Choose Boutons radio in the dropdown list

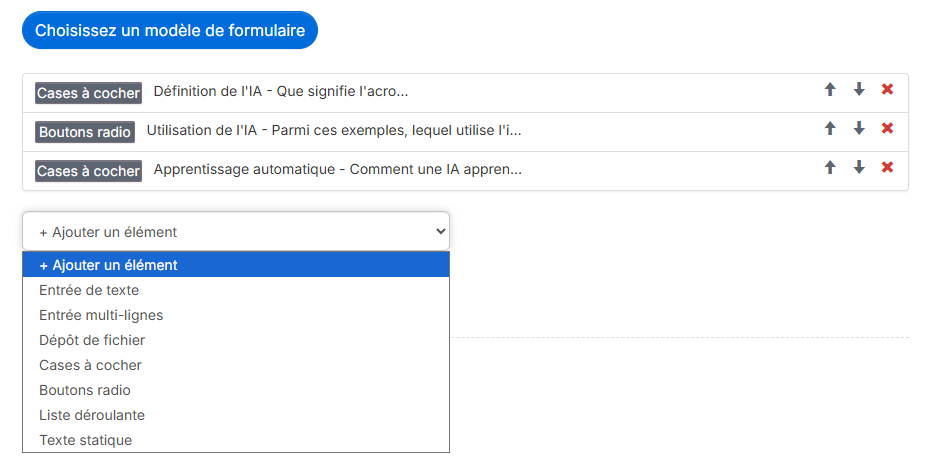coord(236,390)
